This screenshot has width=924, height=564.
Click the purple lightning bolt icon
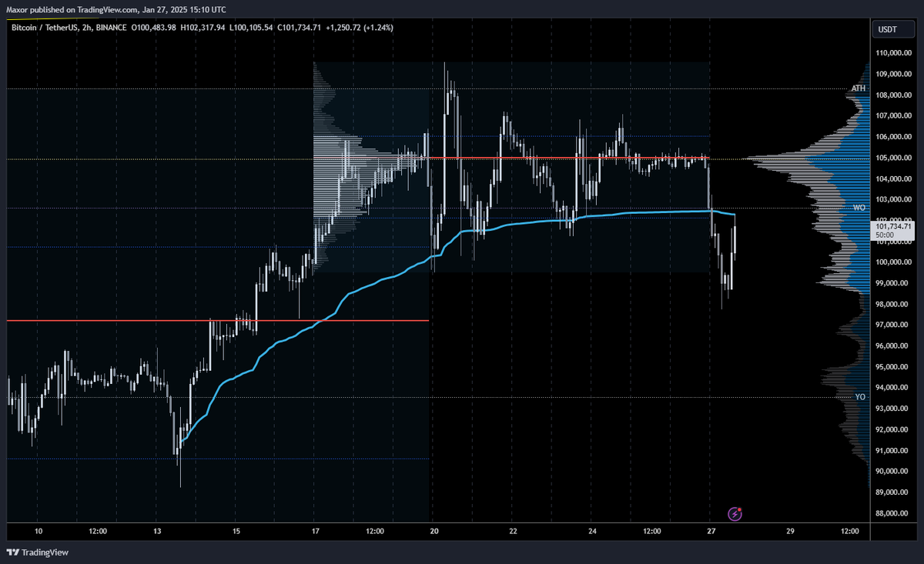pos(735,513)
